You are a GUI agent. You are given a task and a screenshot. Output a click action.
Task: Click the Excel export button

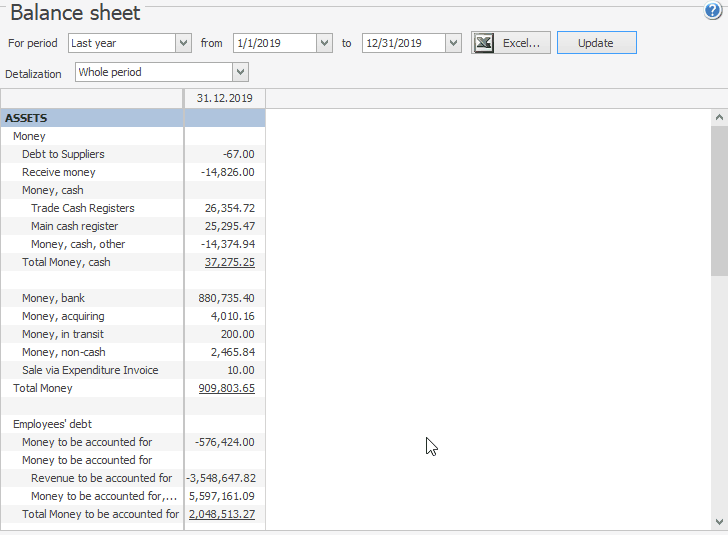pos(511,43)
